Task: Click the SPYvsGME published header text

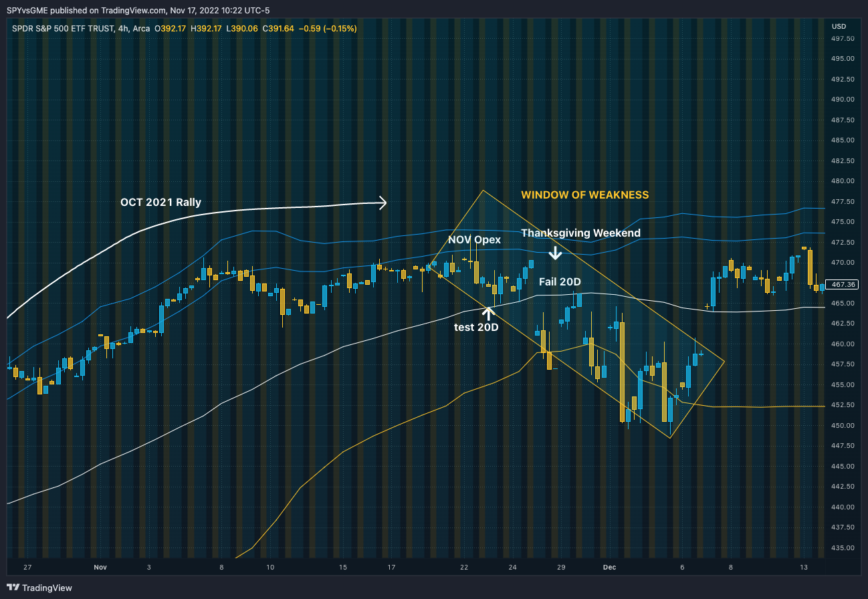Action: pyautogui.click(x=138, y=10)
